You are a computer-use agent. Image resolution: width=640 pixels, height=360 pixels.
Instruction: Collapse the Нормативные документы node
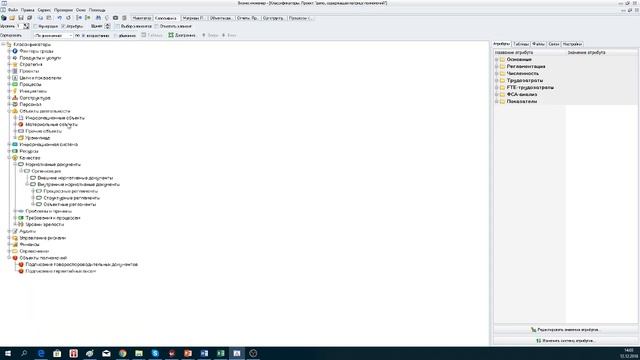[15, 164]
